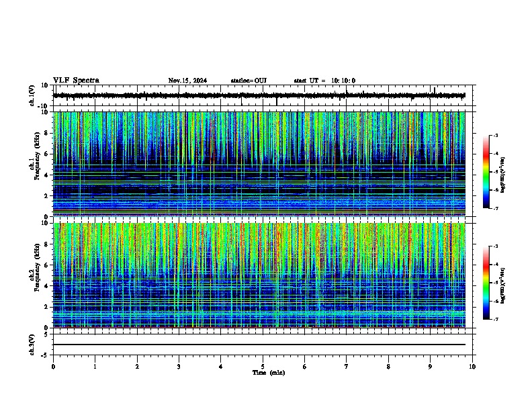Click the lower ch.2 color scale bar
Image resolution: width=532 pixels, height=411 pixels.
(486, 283)
